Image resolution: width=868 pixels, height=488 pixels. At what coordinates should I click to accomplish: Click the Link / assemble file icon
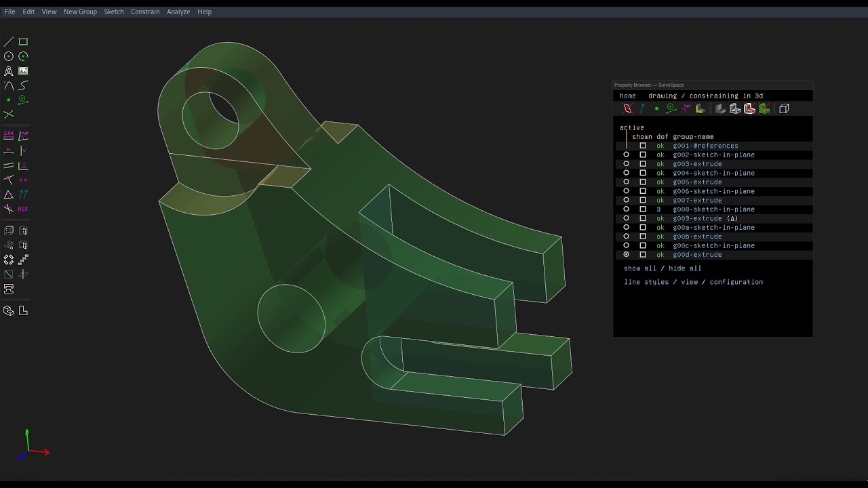pyautogui.click(x=9, y=289)
